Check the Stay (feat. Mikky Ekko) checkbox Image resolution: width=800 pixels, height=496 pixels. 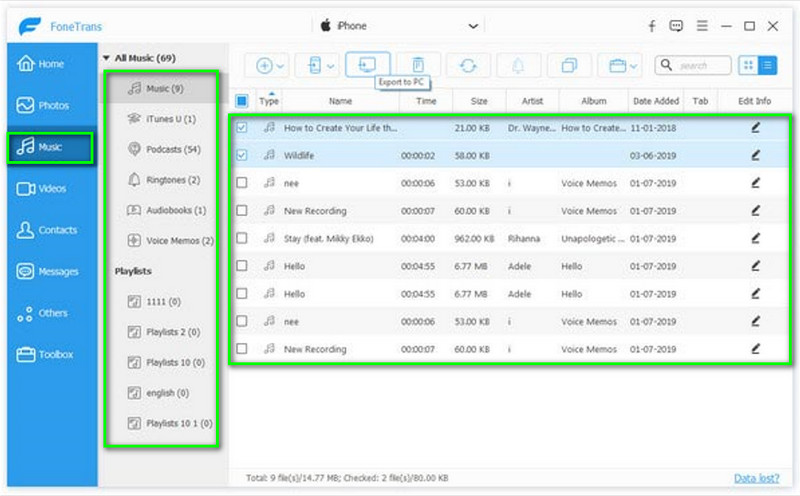(242, 239)
